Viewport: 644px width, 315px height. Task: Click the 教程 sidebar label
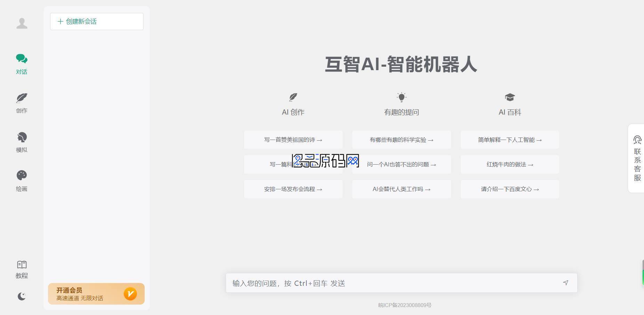point(22,275)
